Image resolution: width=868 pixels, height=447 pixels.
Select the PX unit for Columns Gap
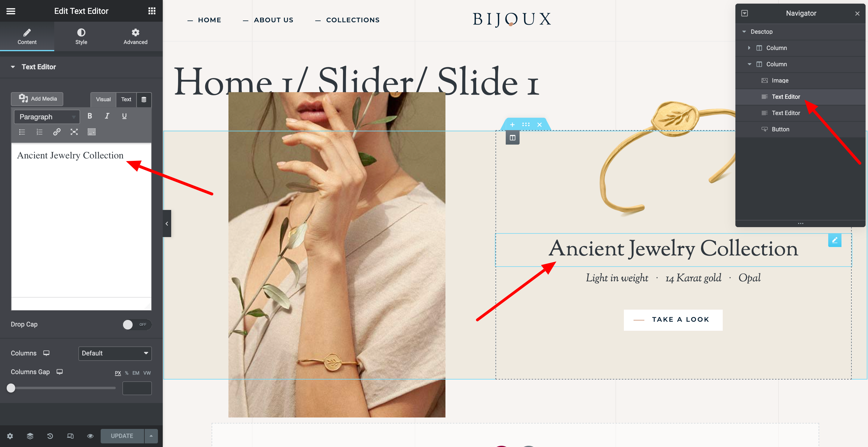[118, 373]
